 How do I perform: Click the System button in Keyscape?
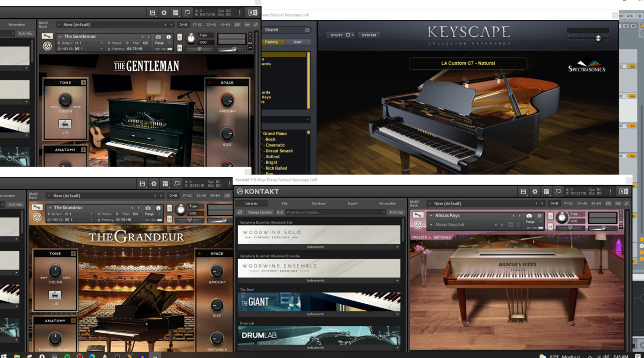369,35
